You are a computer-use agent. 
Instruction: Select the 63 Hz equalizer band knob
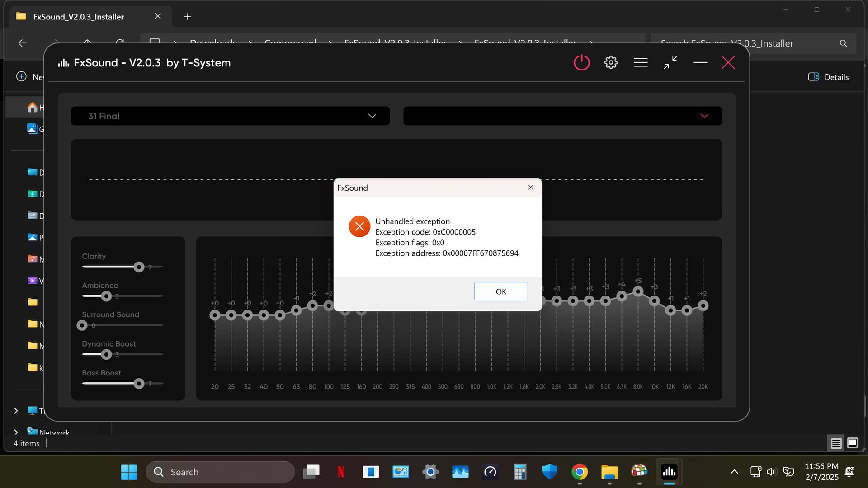click(296, 310)
